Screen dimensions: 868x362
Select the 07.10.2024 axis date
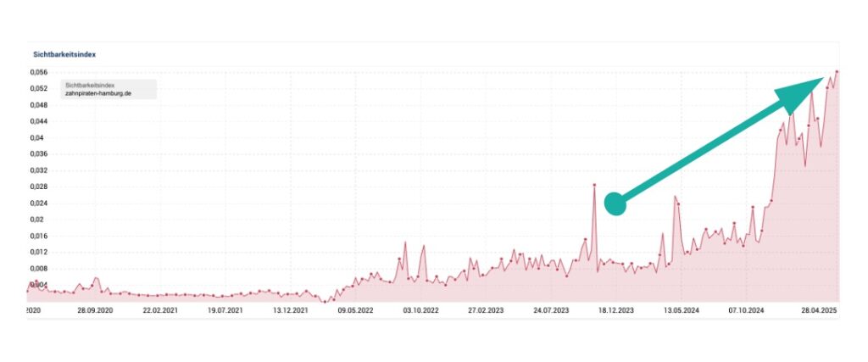click(x=747, y=311)
